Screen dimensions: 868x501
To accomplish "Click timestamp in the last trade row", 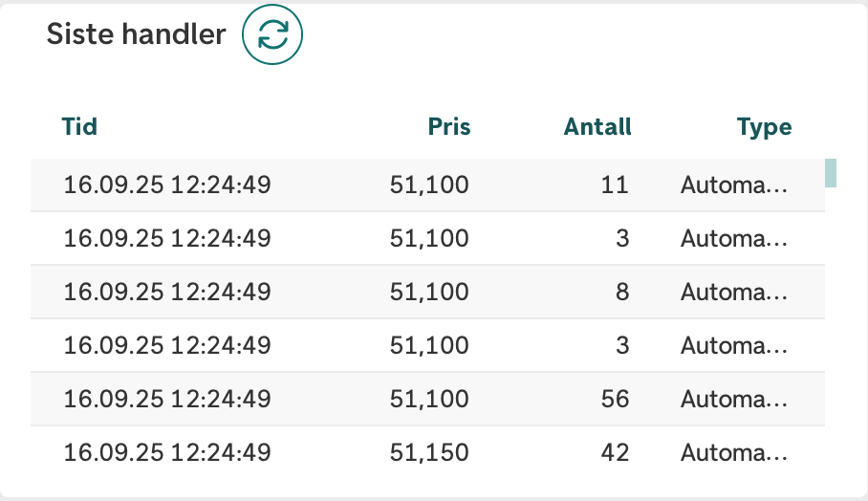I will (167, 453).
